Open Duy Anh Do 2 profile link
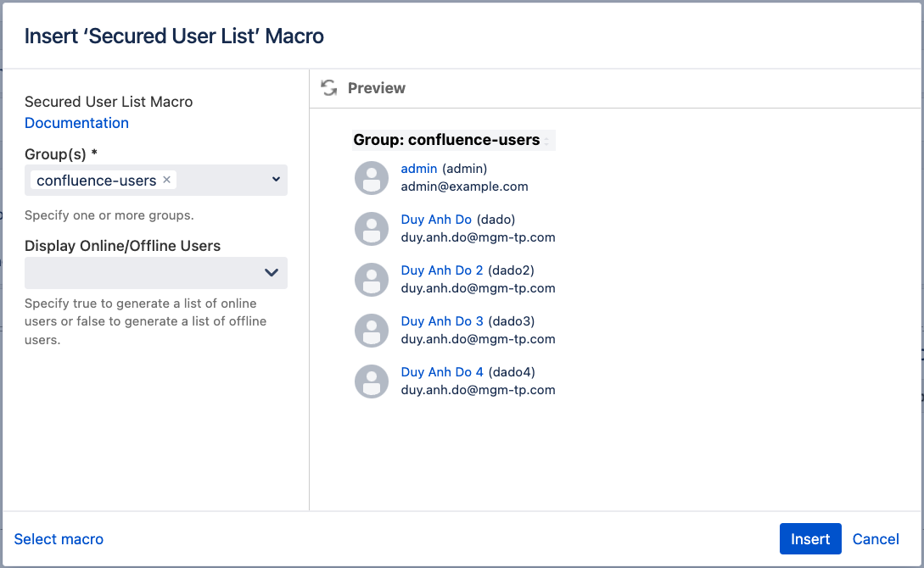 (441, 270)
